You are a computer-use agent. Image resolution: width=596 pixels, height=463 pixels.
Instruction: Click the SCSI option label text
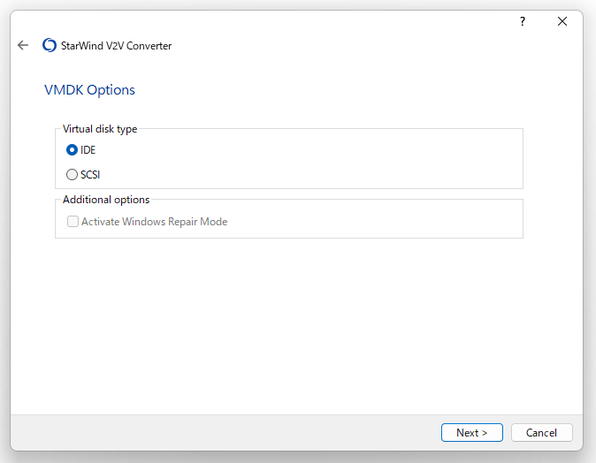pos(90,174)
